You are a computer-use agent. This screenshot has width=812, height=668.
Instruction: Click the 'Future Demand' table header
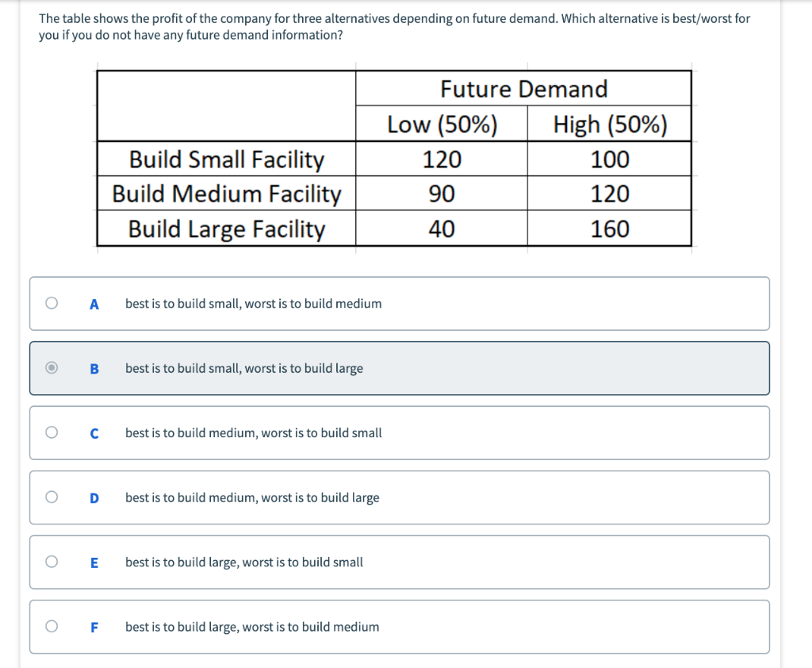(523, 88)
